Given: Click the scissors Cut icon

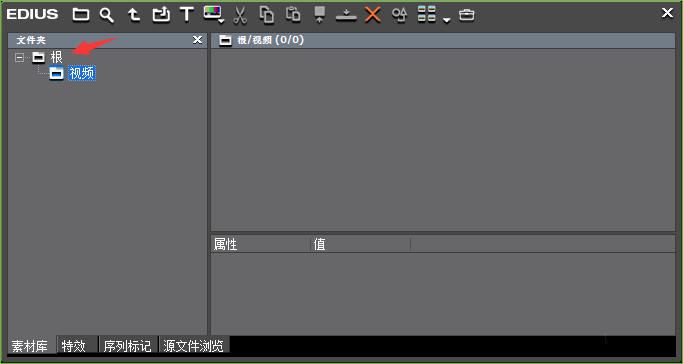Looking at the screenshot, I should click(x=240, y=15).
